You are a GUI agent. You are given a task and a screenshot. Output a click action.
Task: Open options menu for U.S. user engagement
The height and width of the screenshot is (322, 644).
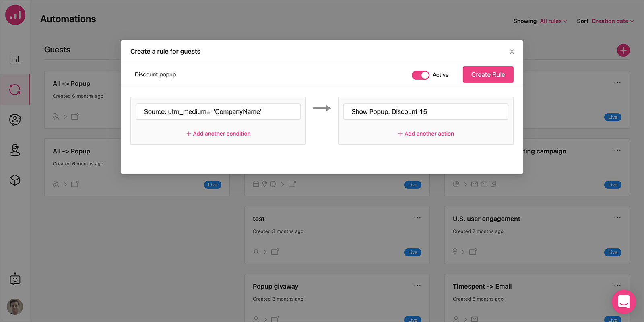point(617,218)
